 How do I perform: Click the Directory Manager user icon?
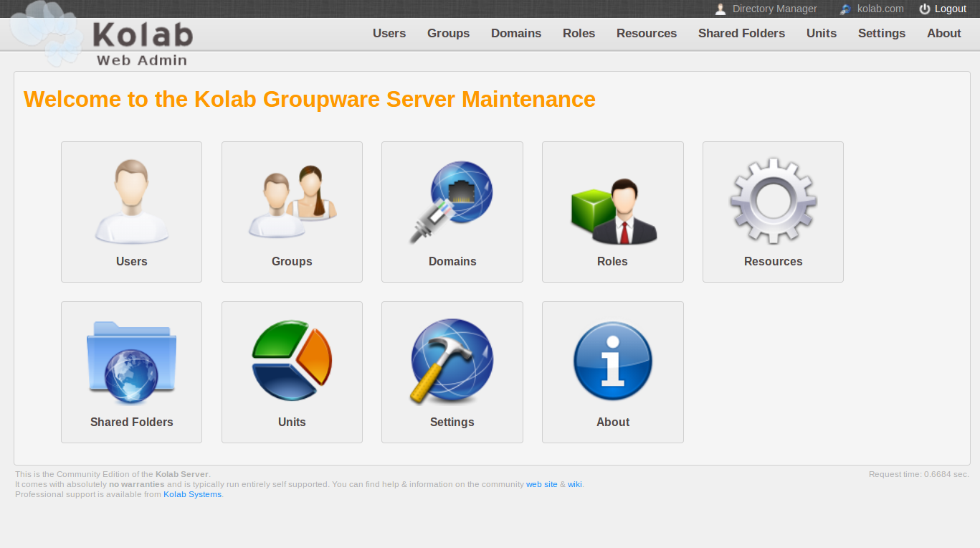720,9
